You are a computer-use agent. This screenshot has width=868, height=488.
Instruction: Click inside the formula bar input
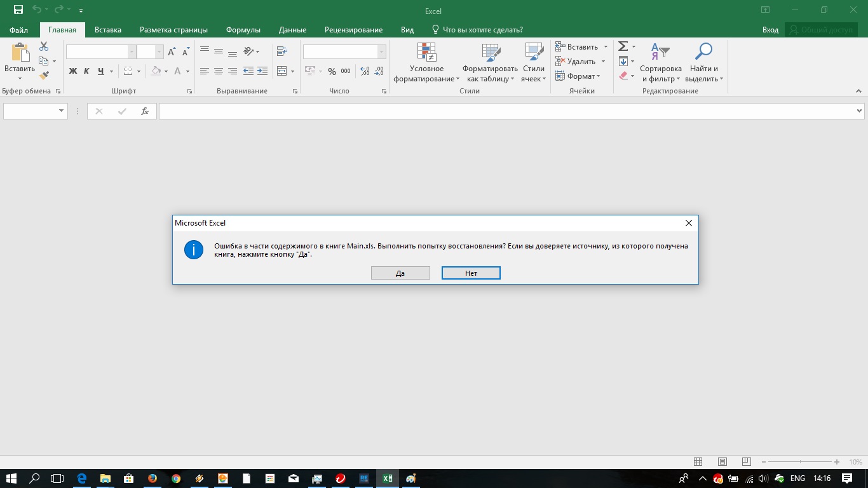click(506, 111)
